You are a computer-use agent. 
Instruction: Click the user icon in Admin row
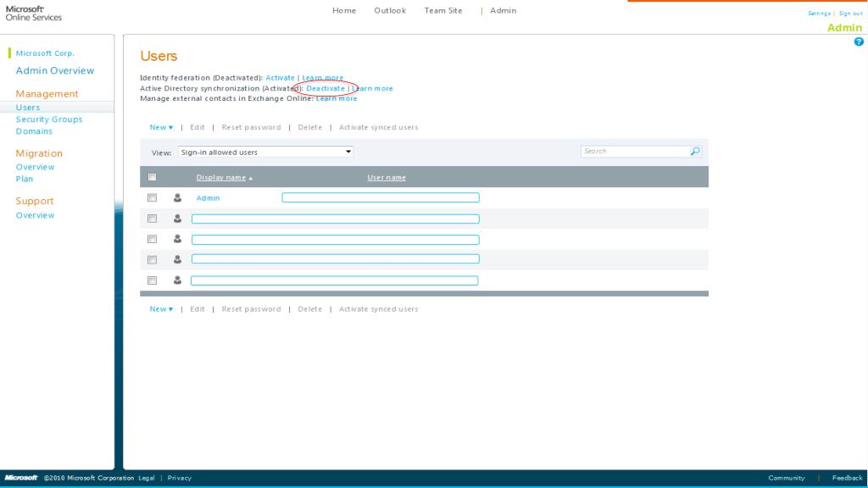[177, 197]
